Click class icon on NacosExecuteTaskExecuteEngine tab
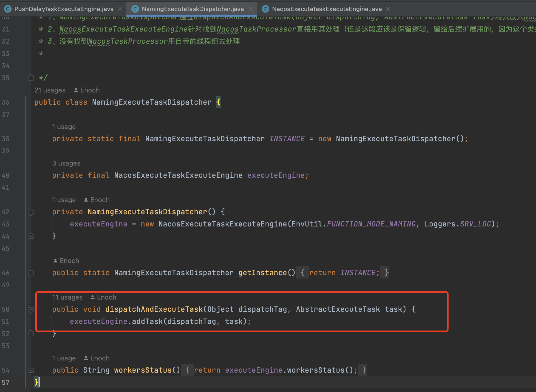The width and height of the screenshot is (536, 392). (x=265, y=9)
